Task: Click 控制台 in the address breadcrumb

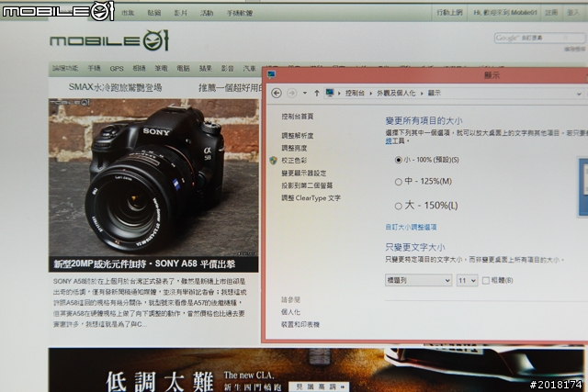Action: pos(355,93)
